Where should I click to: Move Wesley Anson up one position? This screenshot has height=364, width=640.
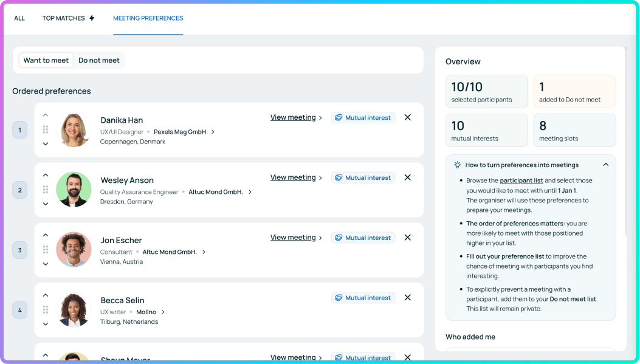point(46,175)
